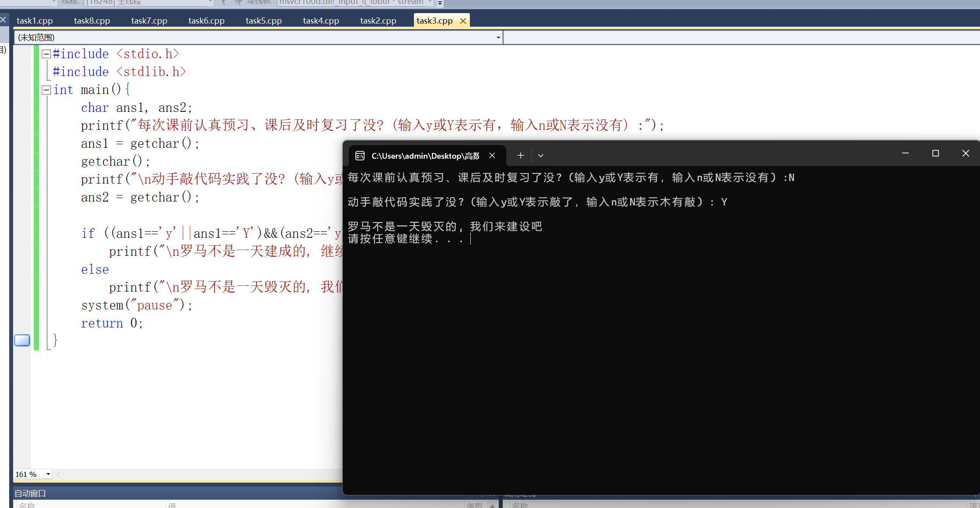Open the task2.cpp tab
This screenshot has width=980, height=508.
(378, 21)
